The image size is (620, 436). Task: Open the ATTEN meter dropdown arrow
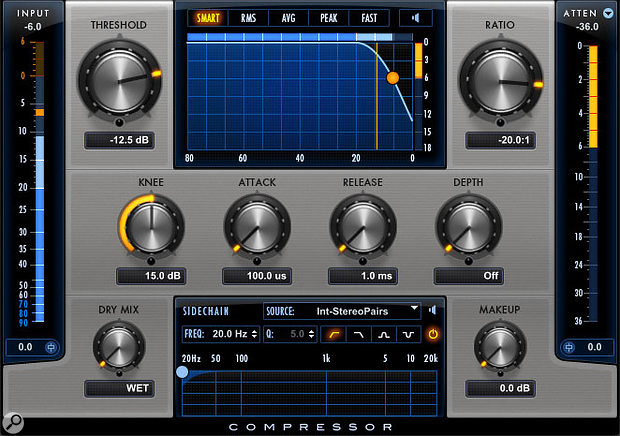pos(608,13)
